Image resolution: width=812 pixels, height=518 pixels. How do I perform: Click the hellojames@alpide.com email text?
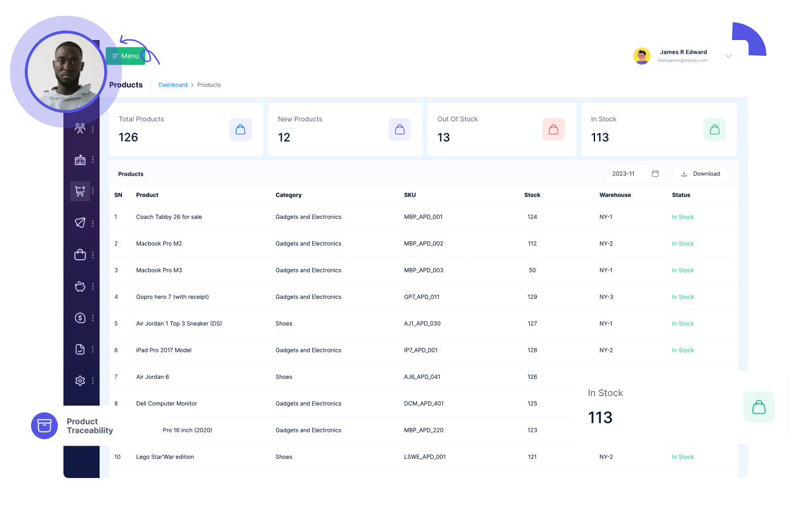[x=683, y=60]
